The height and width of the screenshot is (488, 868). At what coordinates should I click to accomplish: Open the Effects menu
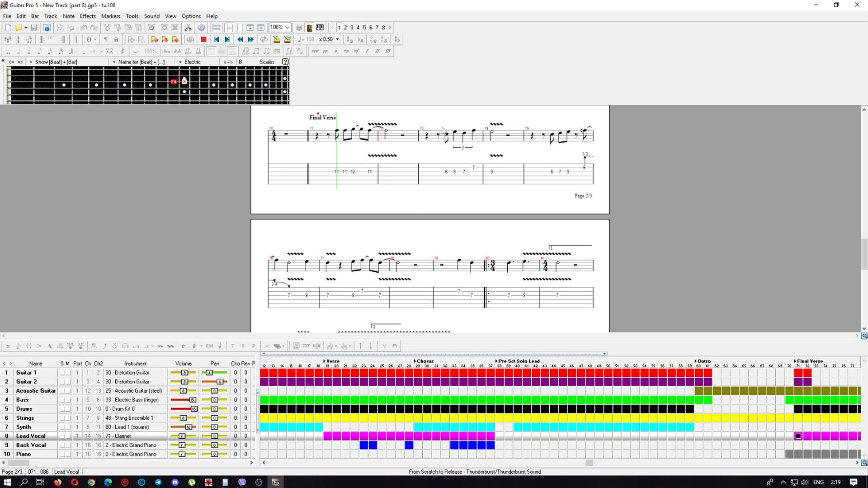pyautogui.click(x=88, y=16)
